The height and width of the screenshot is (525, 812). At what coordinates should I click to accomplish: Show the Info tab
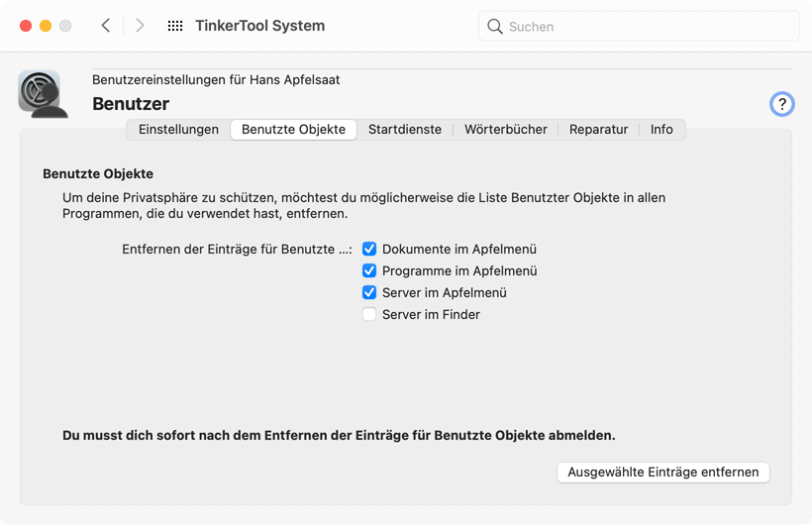pos(661,130)
